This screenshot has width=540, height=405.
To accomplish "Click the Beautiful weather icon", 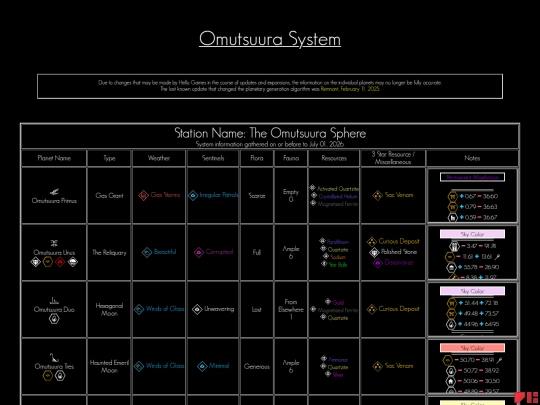I will [147, 252].
